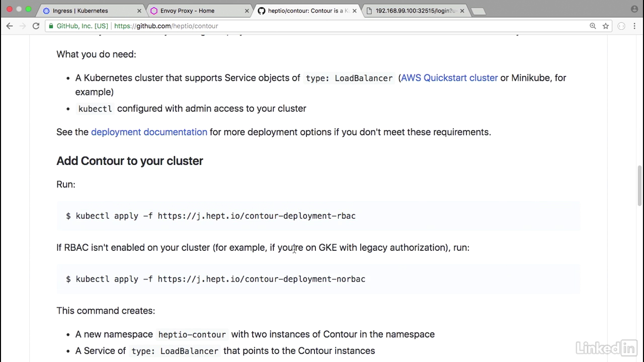Viewport: 644px width, 362px height.
Task: Click the inline code type: LoadBalancer in requirements
Action: pos(349,78)
